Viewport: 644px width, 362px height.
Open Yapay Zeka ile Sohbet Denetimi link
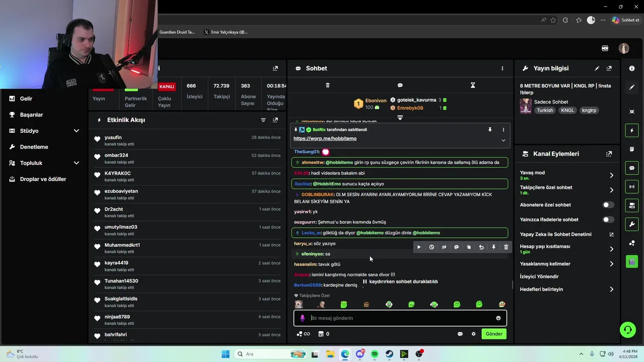(556, 234)
